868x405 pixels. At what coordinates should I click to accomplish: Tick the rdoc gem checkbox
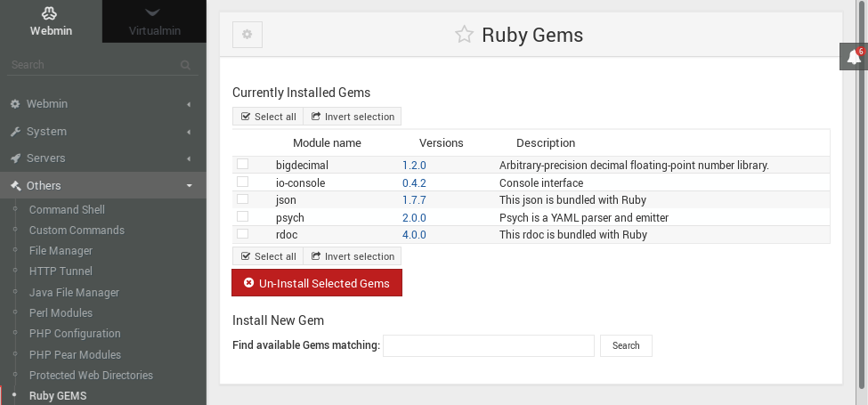click(242, 233)
